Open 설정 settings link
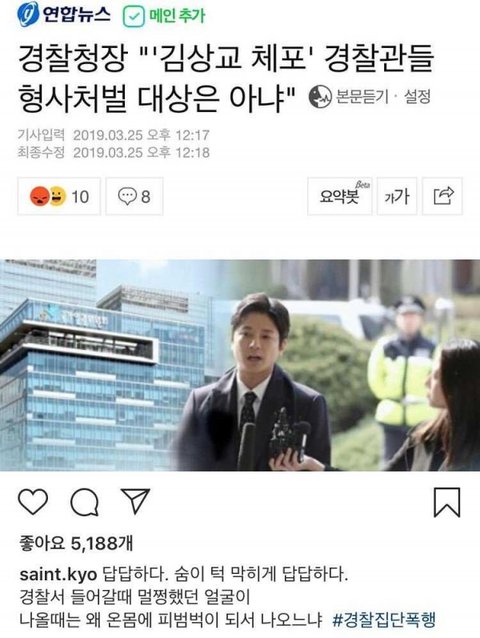The image size is (480, 638). click(417, 97)
